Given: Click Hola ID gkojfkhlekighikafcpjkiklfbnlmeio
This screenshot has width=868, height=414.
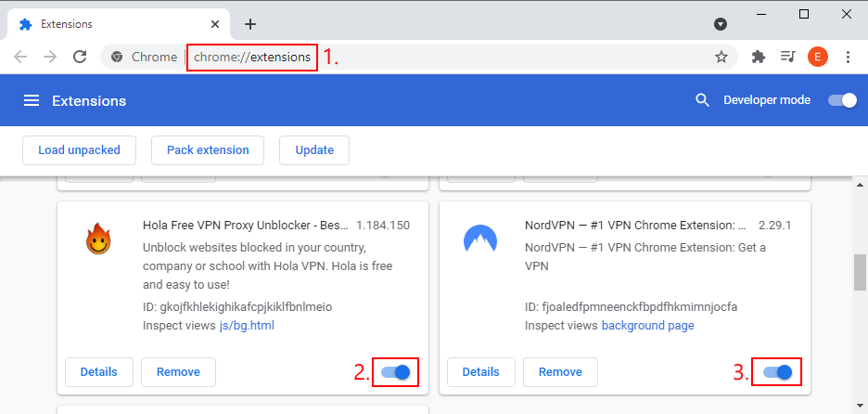Looking at the screenshot, I should click(237, 306).
